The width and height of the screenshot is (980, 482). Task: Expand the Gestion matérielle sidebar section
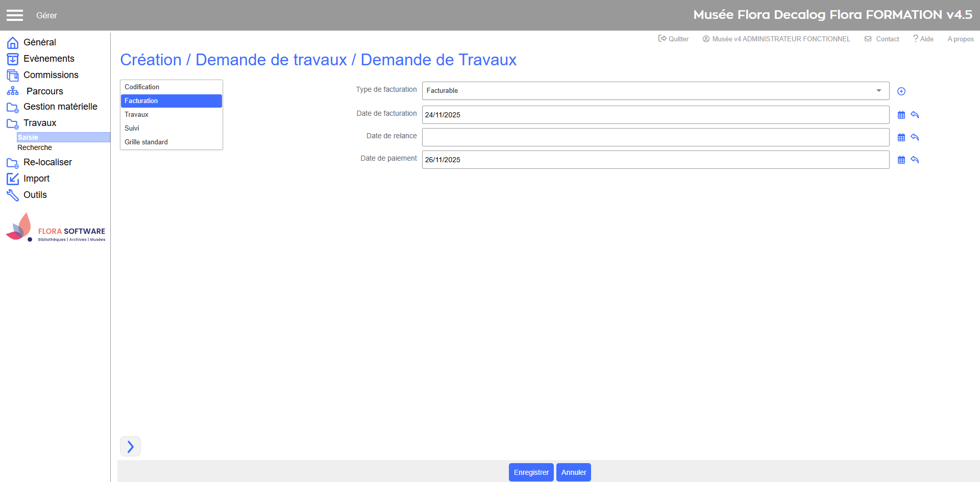click(60, 107)
